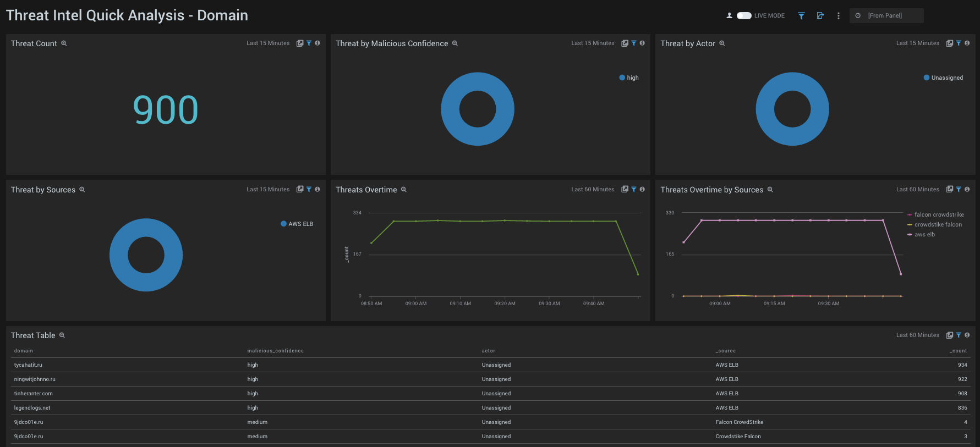This screenshot has width=980, height=447.
Task: Sort the table by the malicious_confidence column
Action: (275, 351)
